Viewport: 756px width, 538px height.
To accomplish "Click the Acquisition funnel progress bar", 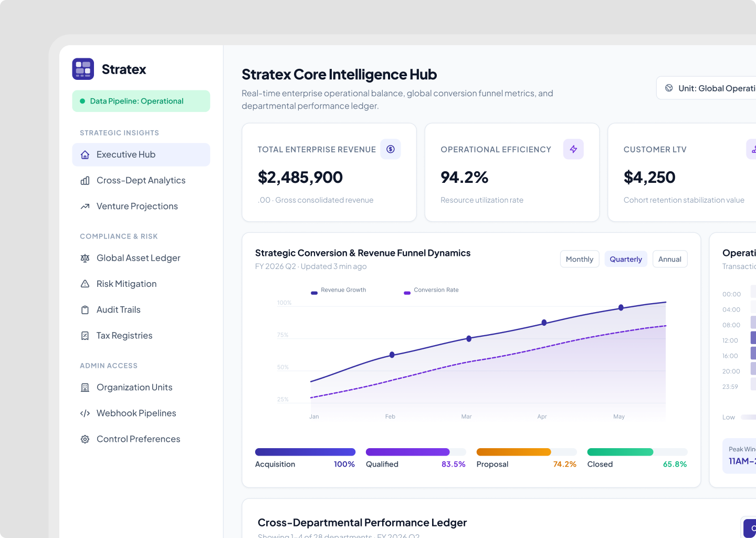I will pos(305,452).
